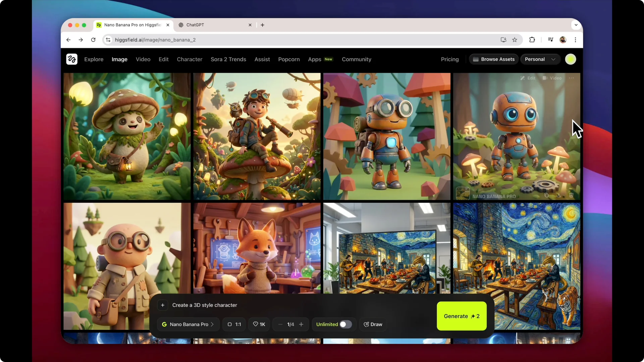Open the Personal workspace dropdown
This screenshot has height=362, width=644.
(540, 59)
